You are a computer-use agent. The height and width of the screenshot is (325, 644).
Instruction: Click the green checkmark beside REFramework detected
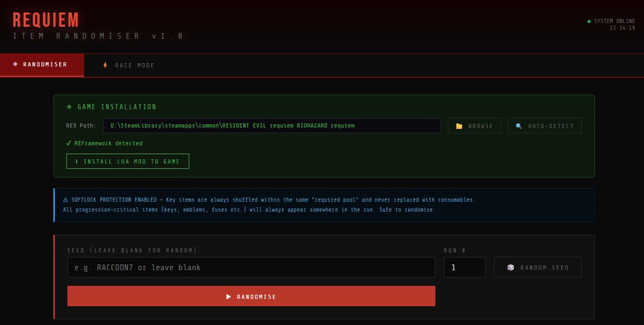pyautogui.click(x=69, y=143)
